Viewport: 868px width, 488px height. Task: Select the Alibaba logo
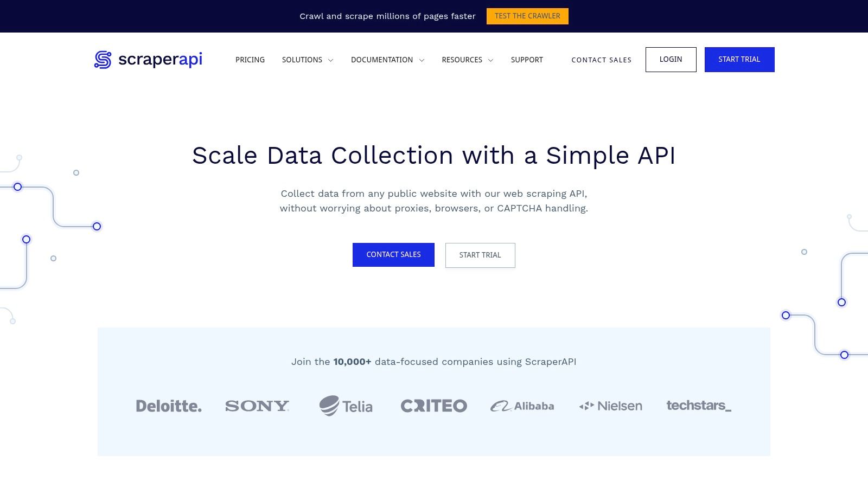tap(522, 406)
